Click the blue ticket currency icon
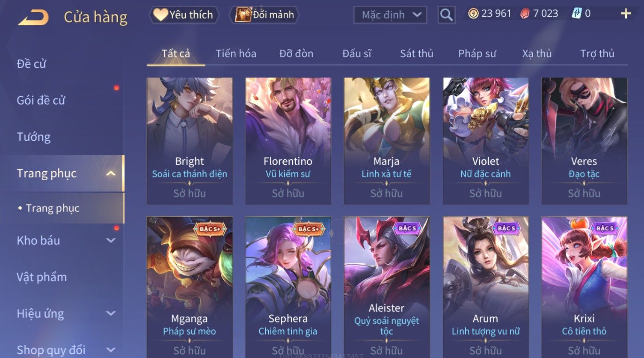 pos(577,14)
